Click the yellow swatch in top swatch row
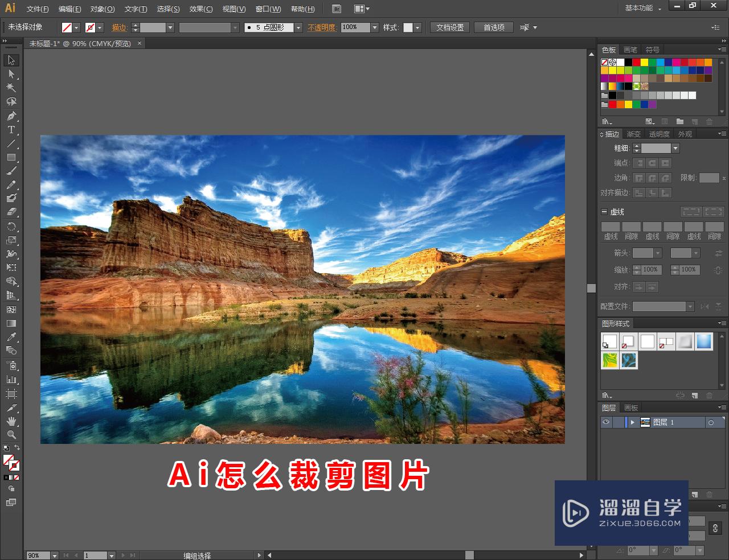Viewport: 729px width, 560px height. click(644, 62)
